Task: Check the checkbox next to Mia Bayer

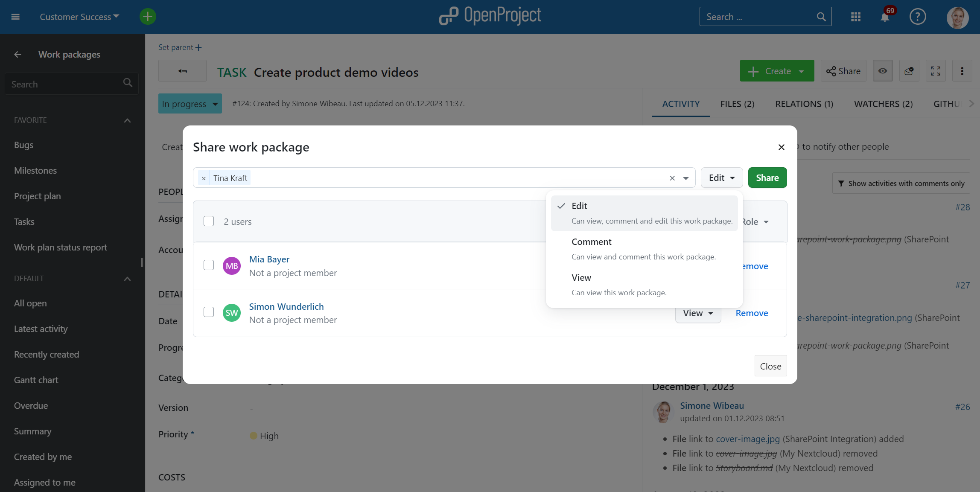Action: (209, 265)
